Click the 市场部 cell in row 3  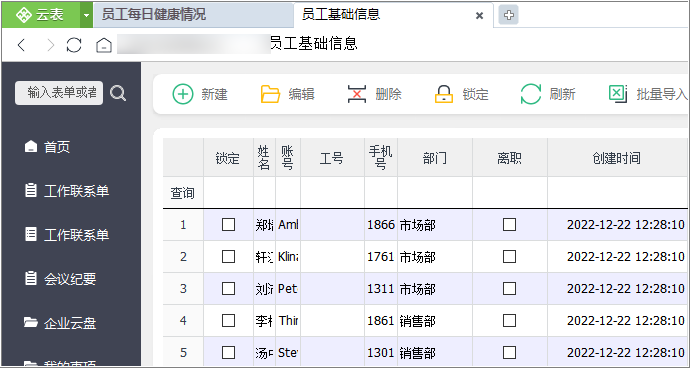click(435, 288)
